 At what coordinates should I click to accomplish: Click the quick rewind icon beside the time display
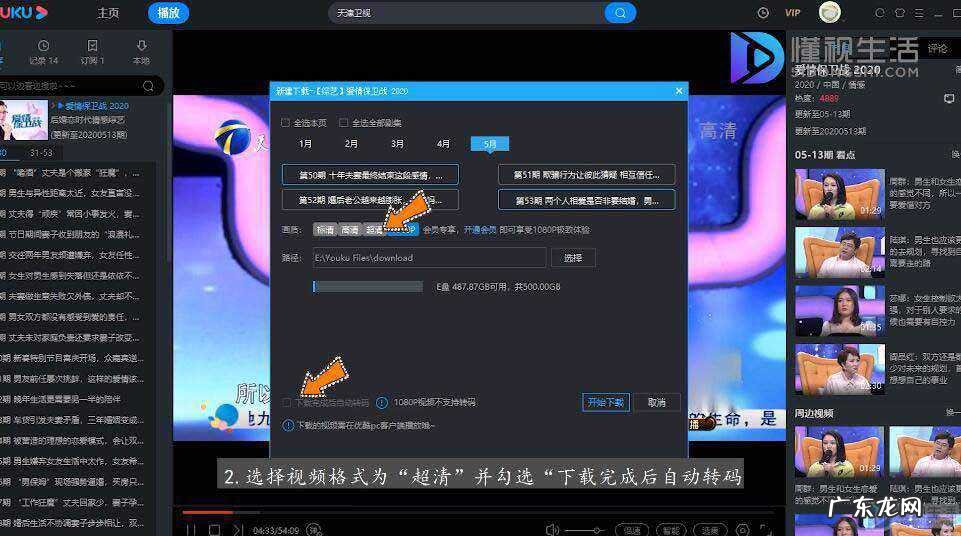(313, 530)
